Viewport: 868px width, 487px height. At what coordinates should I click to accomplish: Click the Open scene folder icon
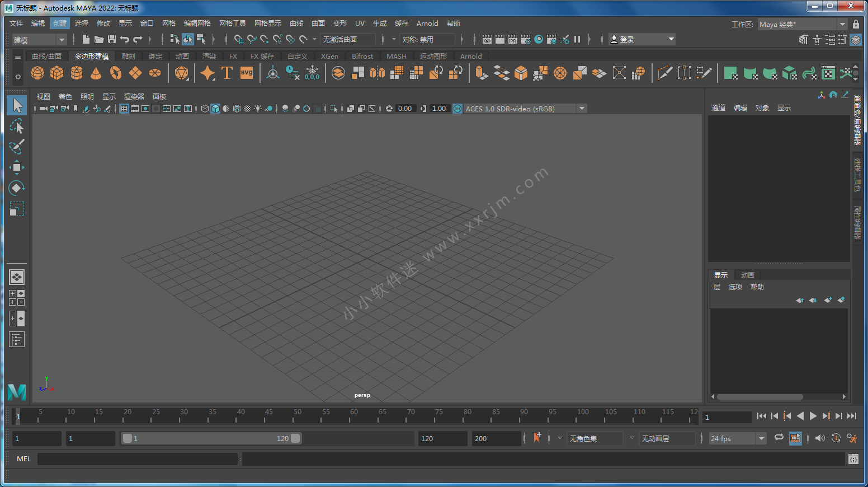coord(99,39)
